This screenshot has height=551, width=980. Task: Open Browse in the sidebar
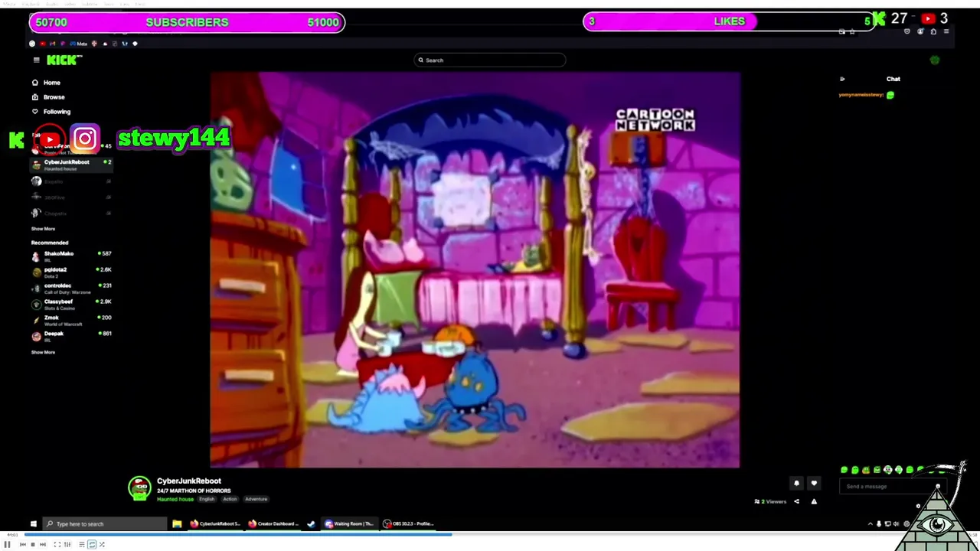coord(54,97)
